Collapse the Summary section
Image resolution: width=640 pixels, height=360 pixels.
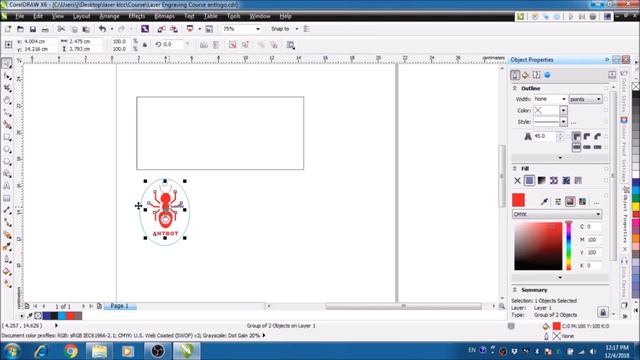point(515,290)
